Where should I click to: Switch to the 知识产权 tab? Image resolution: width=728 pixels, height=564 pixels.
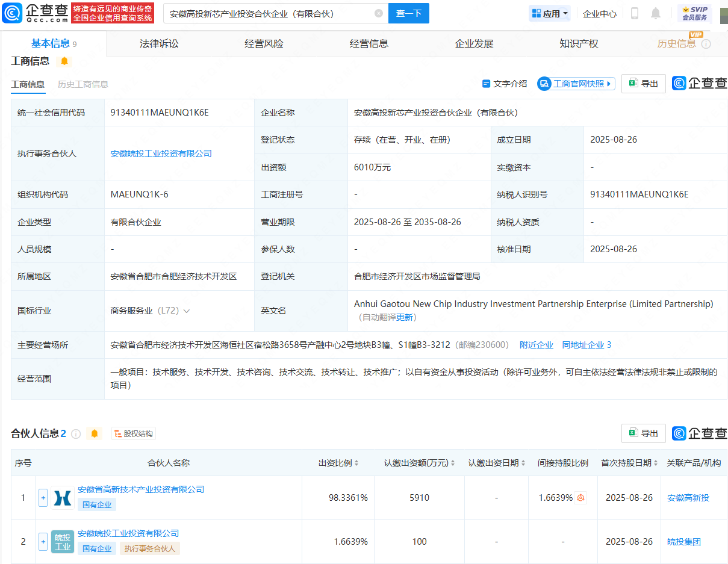tap(579, 43)
